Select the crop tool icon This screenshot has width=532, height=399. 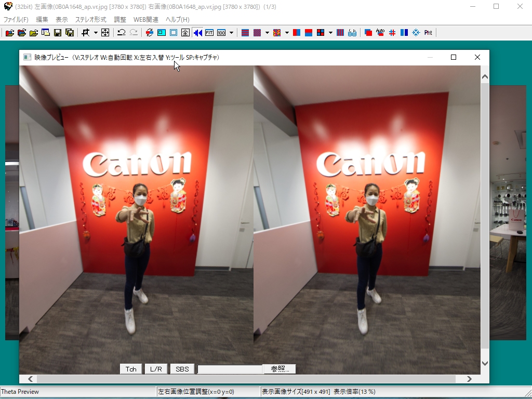coord(86,33)
